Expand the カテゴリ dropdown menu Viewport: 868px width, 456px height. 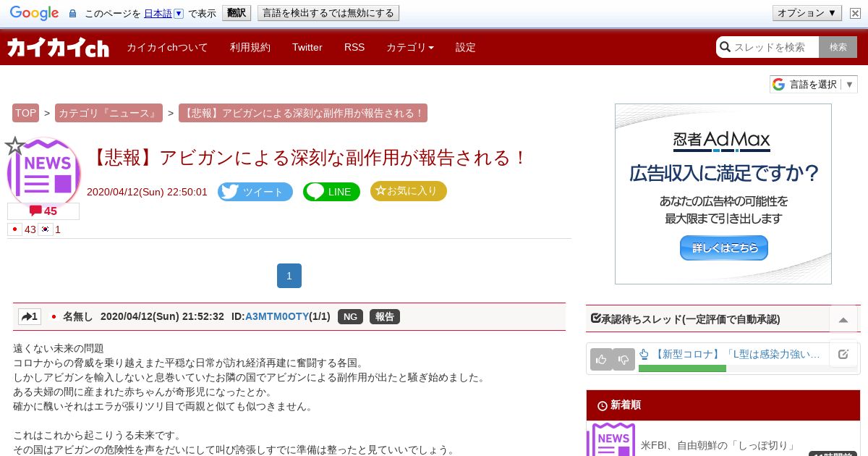(x=410, y=47)
